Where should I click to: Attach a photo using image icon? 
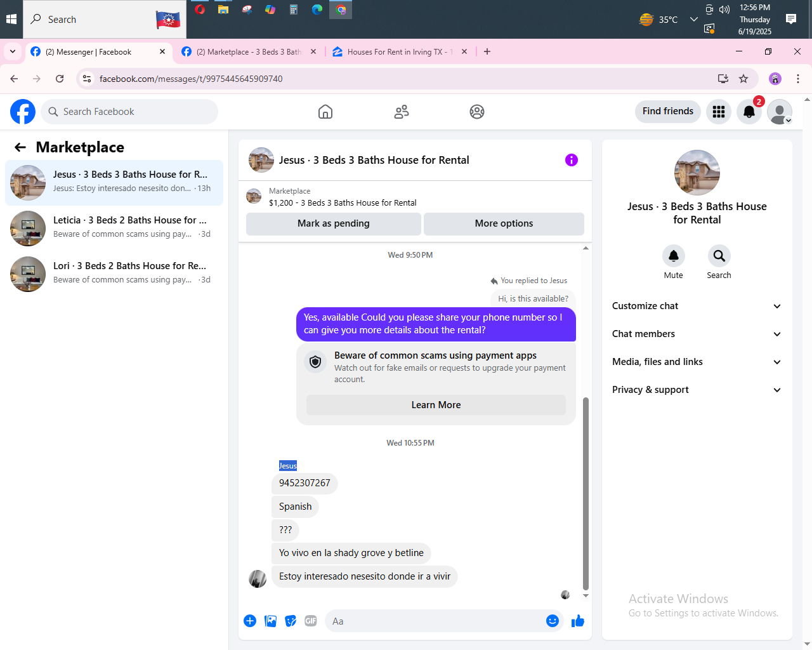pos(270,621)
